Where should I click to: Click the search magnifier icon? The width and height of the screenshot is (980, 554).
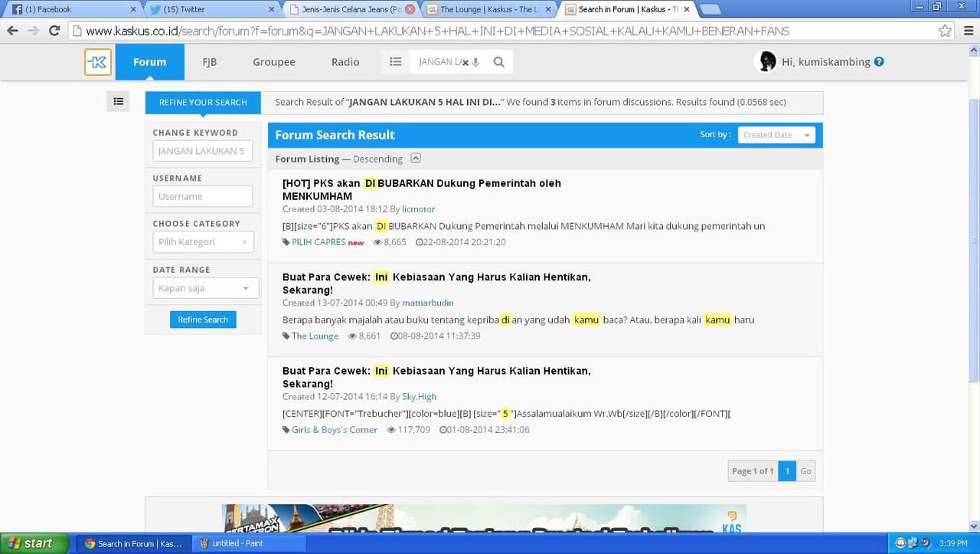click(x=498, y=62)
